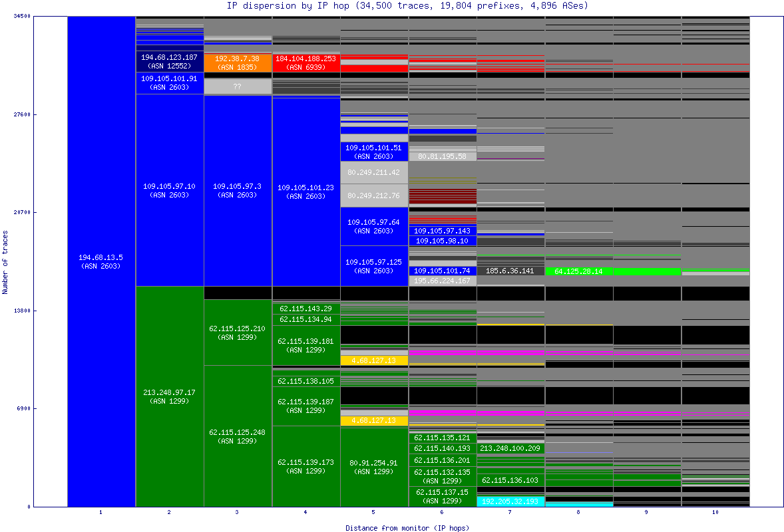784x532 pixels.
Task: Click the bright green 64.125.28.14 segment
Action: point(579,271)
